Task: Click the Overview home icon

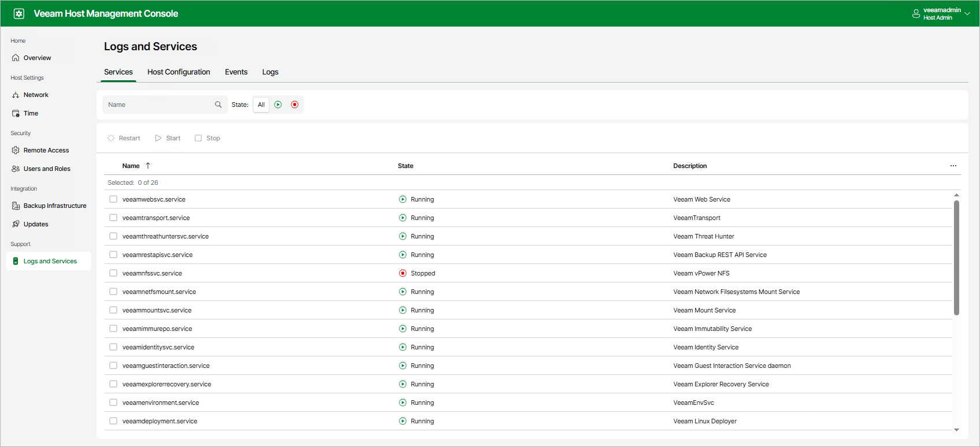Action: point(16,58)
